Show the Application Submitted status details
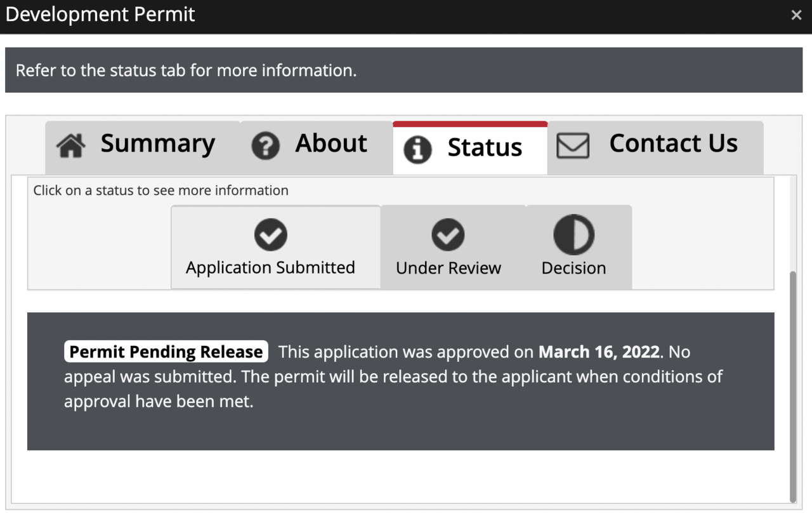The height and width of the screenshot is (525, 812). click(x=270, y=267)
